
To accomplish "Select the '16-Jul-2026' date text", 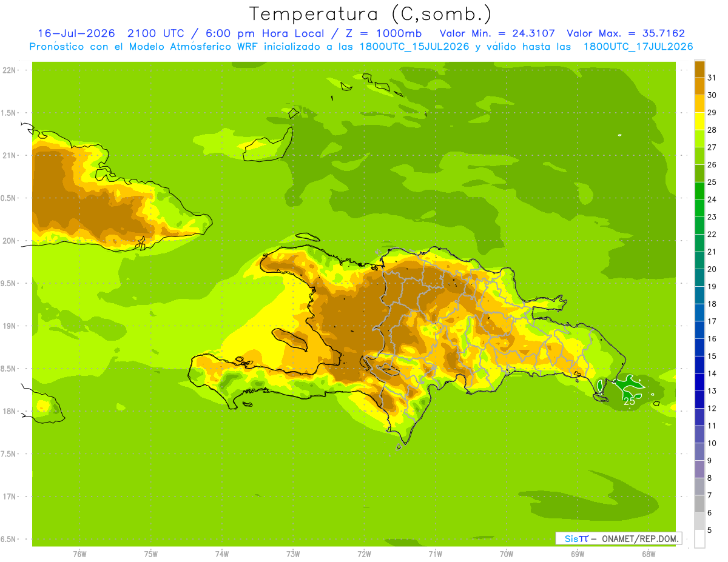I will (x=76, y=33).
